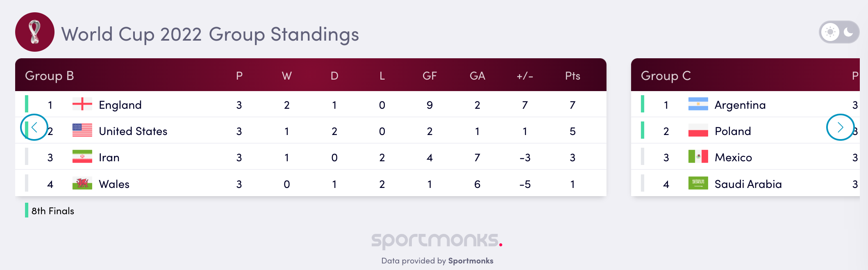
Task: Go to previous group with left arrow
Action: [x=34, y=127]
